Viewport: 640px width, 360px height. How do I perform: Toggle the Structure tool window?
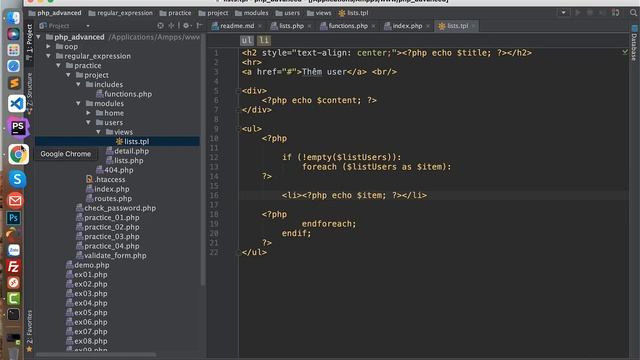click(x=29, y=92)
